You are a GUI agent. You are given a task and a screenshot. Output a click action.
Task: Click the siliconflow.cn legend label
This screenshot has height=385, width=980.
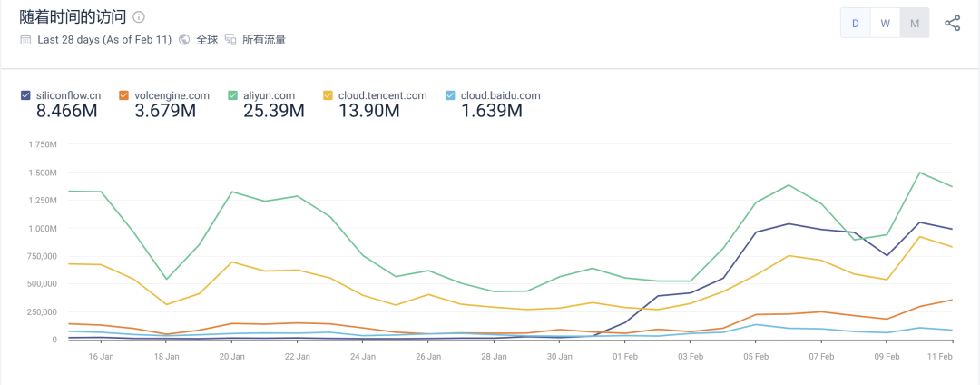(69, 95)
